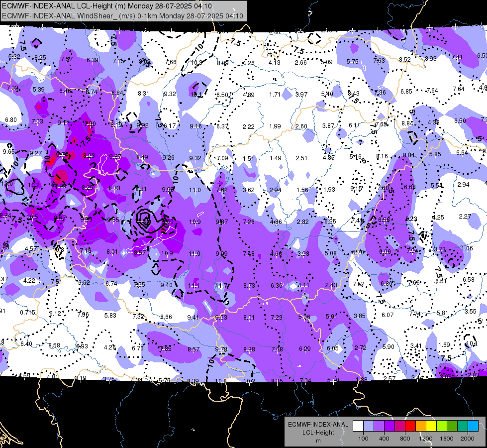Click the map value 9.78
This screenshot has width=487, height=448.
point(221,349)
